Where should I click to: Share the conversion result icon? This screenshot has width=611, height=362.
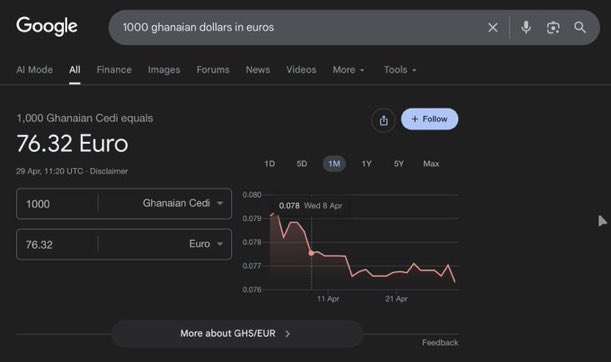383,120
